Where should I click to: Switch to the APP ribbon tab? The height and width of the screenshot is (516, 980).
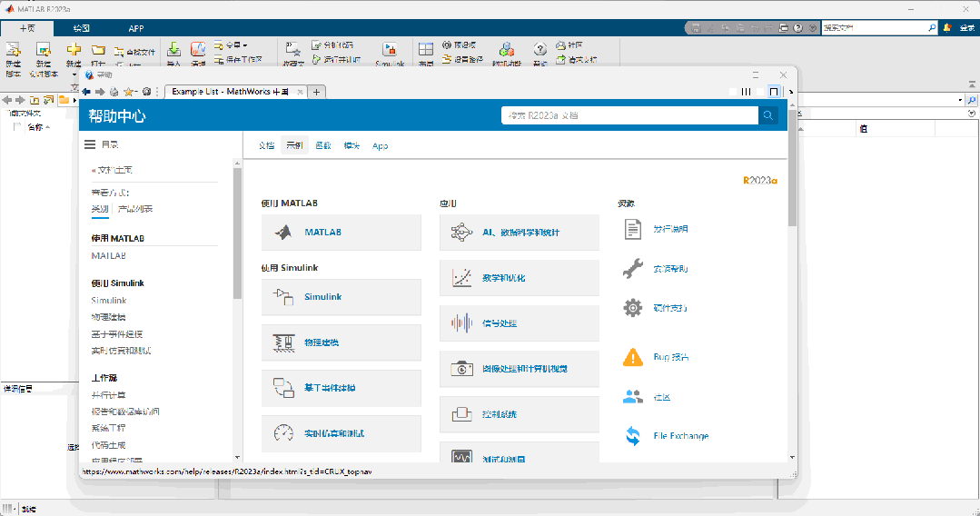click(x=135, y=28)
